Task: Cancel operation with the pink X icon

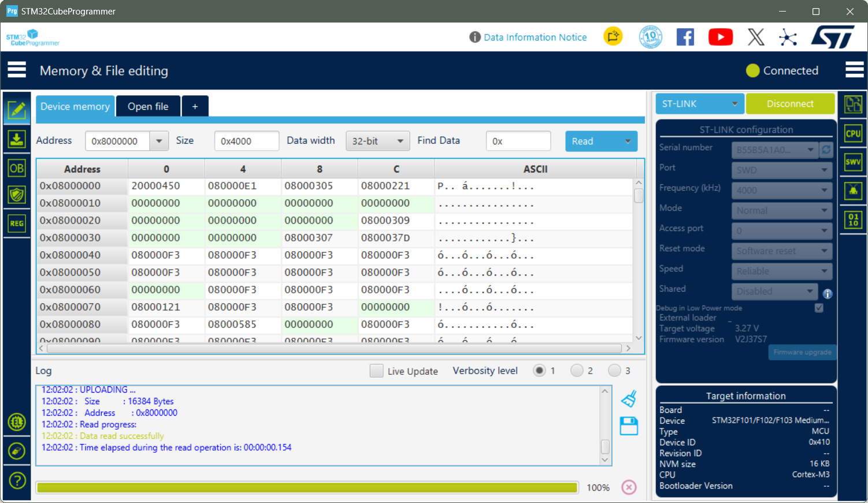Action: click(629, 487)
